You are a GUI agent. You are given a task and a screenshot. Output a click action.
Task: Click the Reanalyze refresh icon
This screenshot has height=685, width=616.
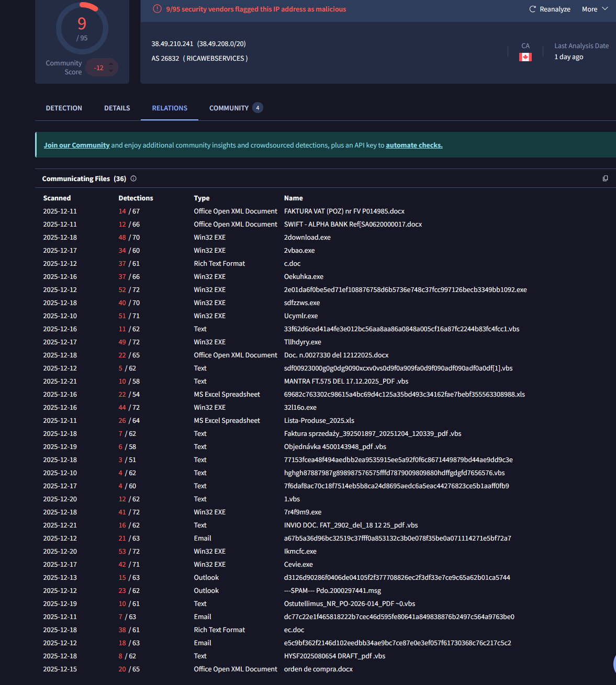click(532, 9)
